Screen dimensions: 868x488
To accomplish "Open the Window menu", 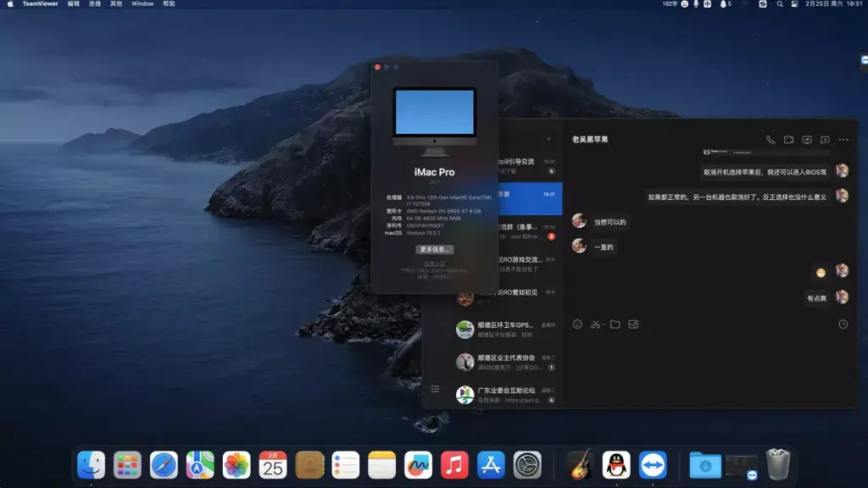I will coord(142,4).
